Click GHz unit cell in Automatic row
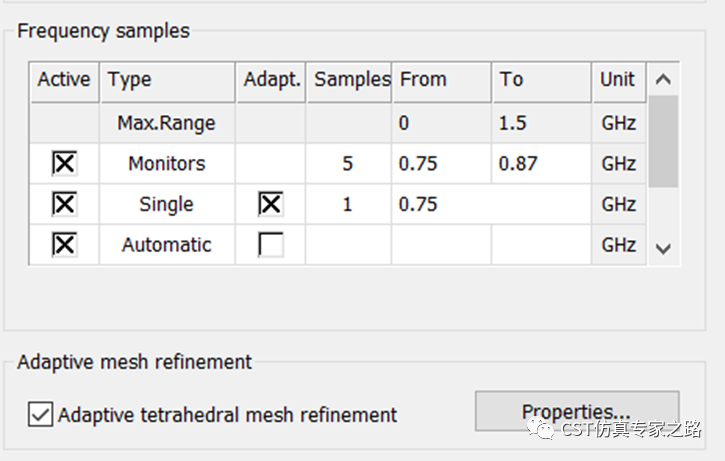This screenshot has width=725, height=461. pos(619,245)
